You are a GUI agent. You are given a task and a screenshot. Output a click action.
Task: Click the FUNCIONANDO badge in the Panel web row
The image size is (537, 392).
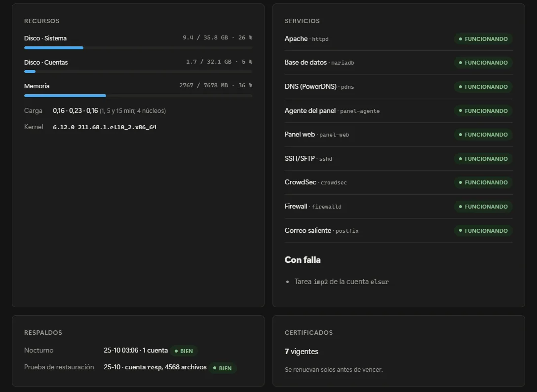pyautogui.click(x=483, y=135)
